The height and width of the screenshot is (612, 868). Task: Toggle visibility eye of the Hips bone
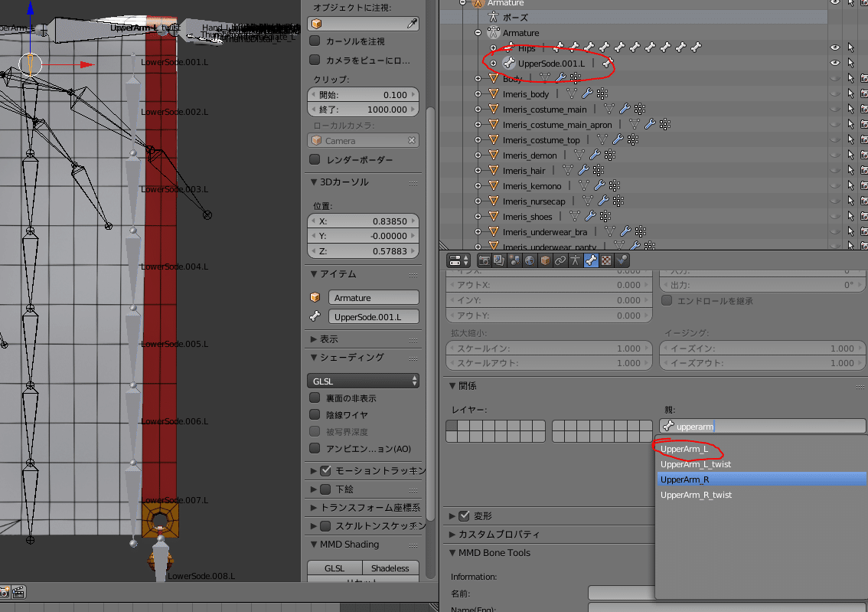click(835, 47)
